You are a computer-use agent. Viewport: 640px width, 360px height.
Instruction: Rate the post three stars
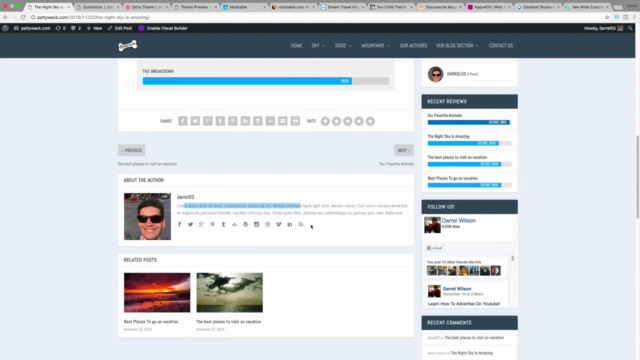pos(348,121)
